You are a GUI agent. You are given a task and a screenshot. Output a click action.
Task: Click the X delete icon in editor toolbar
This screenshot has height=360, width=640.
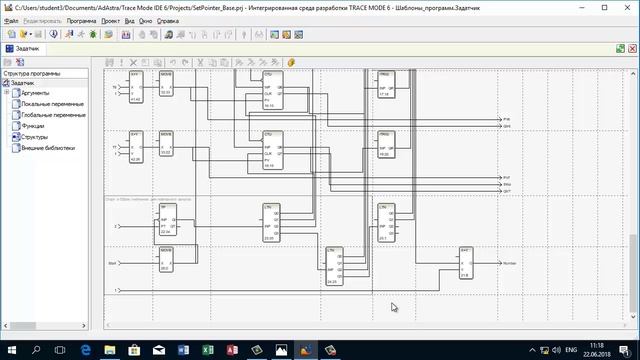[133, 62]
